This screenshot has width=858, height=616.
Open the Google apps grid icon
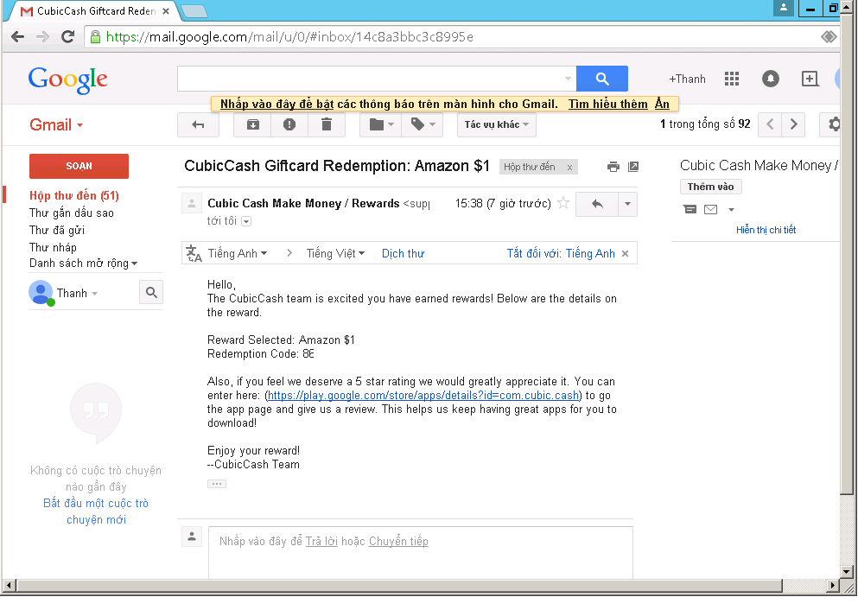click(x=732, y=79)
